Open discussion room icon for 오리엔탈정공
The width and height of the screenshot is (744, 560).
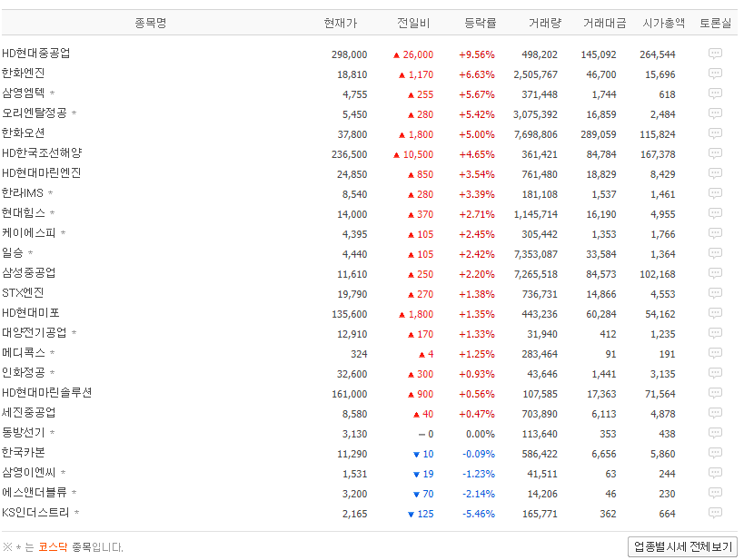coord(715,113)
